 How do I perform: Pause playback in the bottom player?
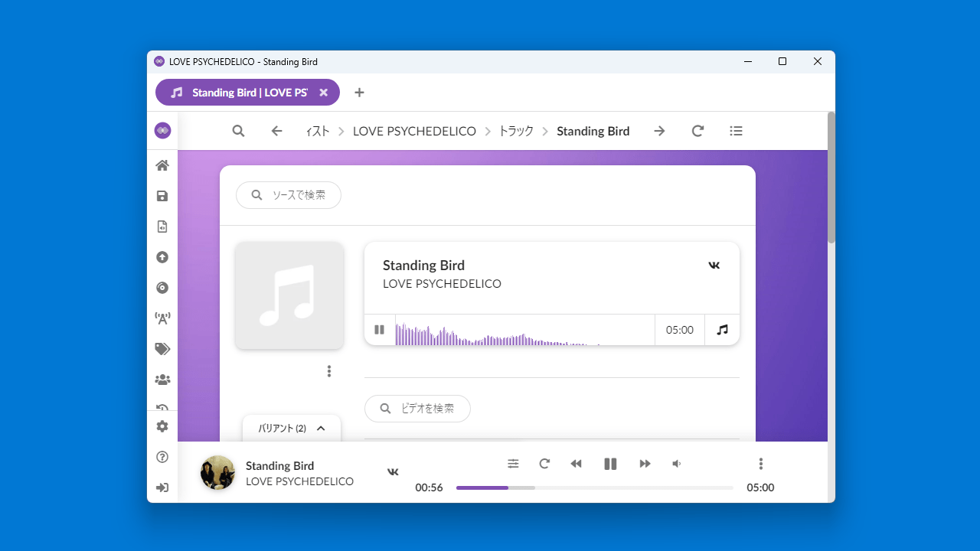pyautogui.click(x=610, y=464)
